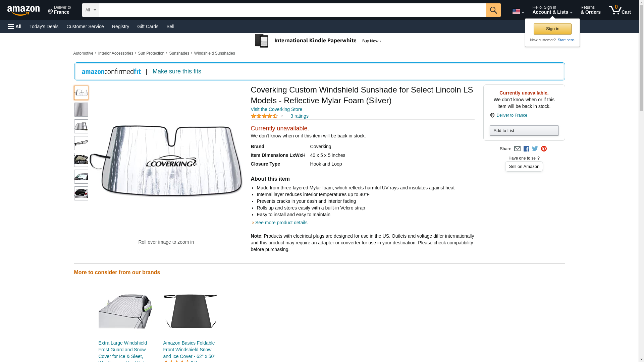Share product via email icon
644x362 pixels.
click(x=517, y=149)
